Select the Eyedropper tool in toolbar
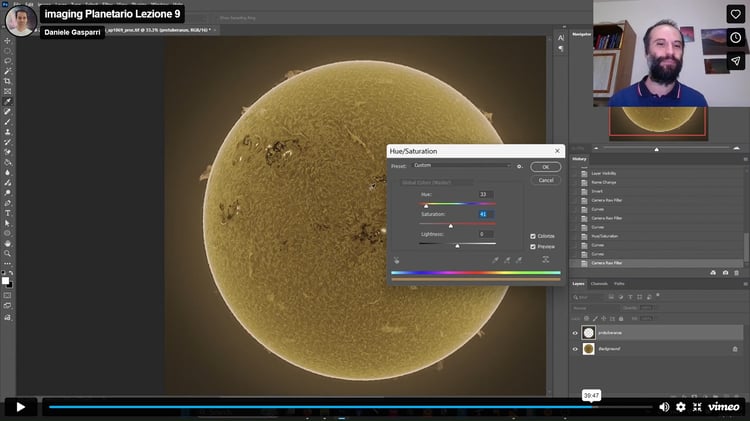This screenshot has width=750, height=421. [7, 101]
